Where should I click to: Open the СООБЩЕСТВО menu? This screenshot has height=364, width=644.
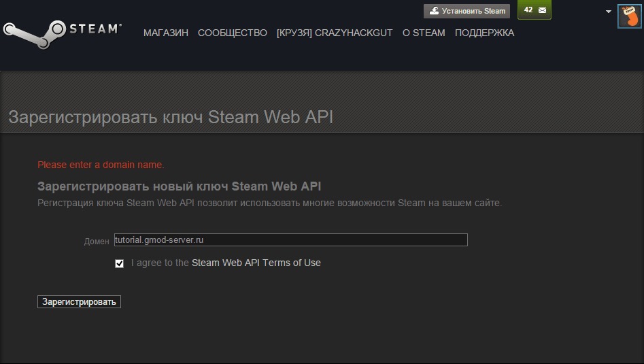[233, 33]
